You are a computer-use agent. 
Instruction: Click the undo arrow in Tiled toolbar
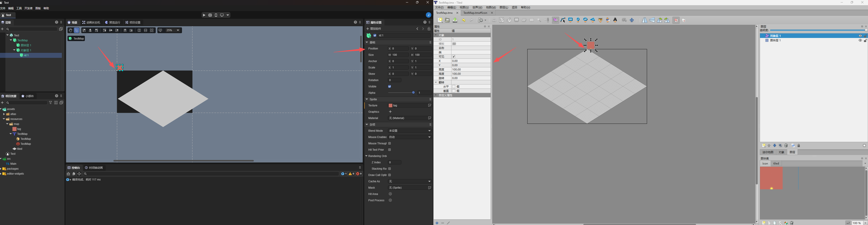464,20
